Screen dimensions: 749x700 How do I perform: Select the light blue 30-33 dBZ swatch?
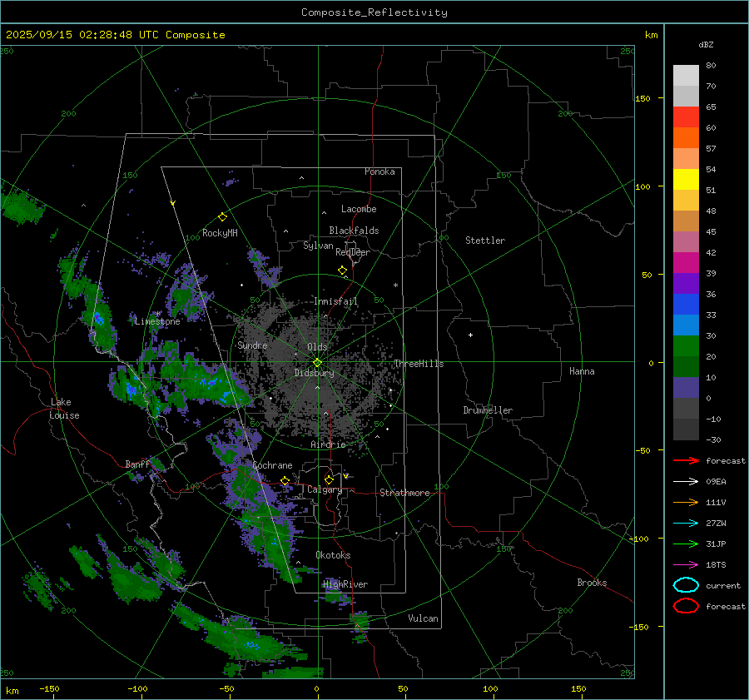686,325
